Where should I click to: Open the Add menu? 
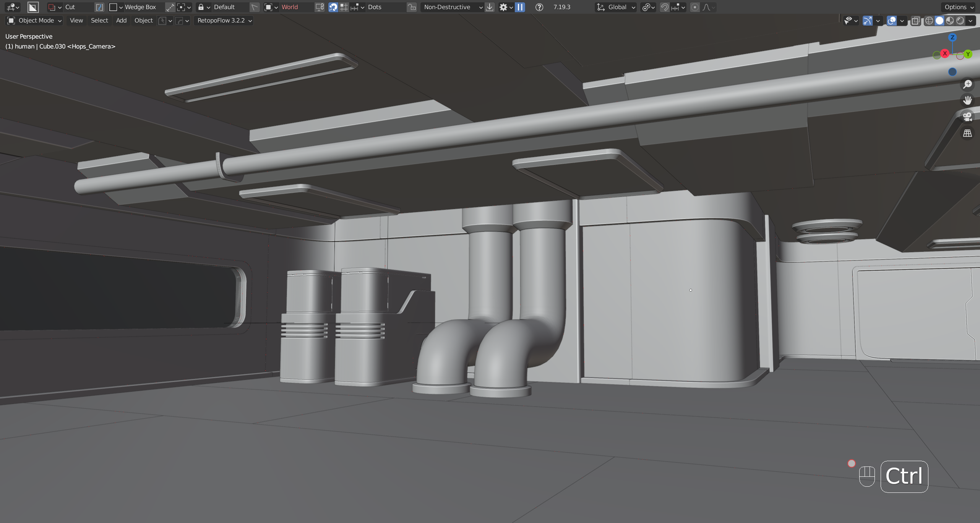(121, 21)
